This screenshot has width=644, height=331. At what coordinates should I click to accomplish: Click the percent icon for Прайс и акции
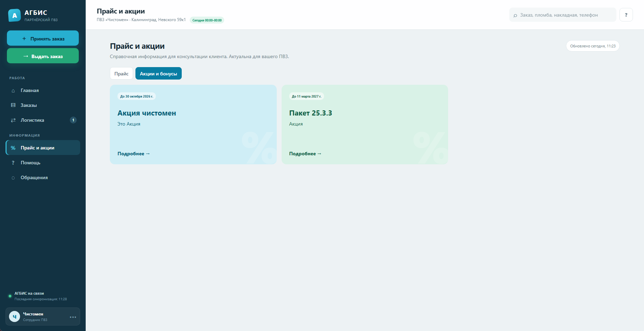tap(13, 148)
